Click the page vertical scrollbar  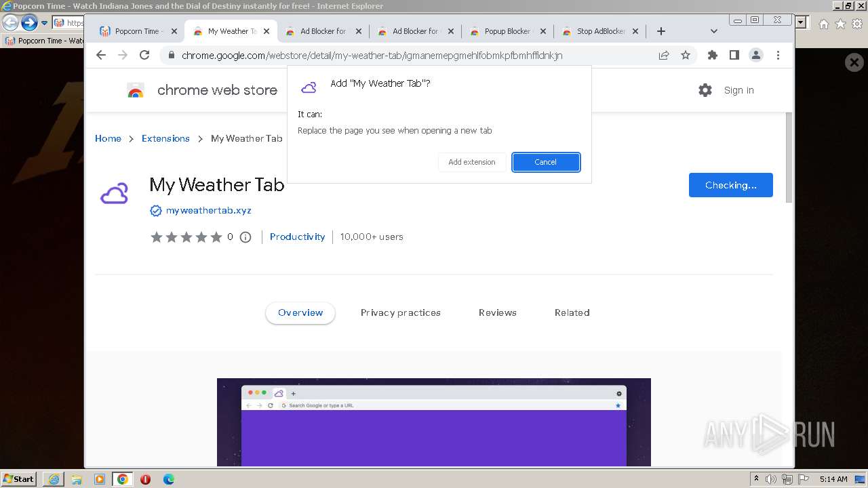click(x=789, y=156)
